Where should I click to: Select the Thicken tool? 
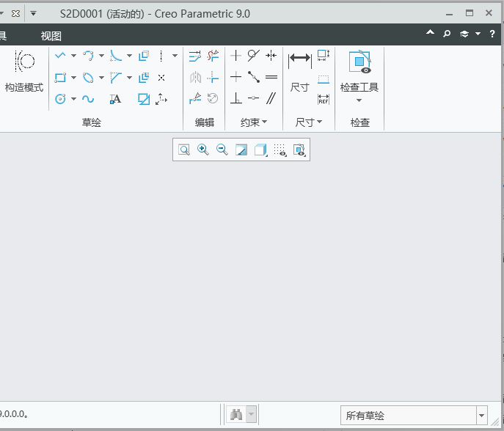pos(144,78)
